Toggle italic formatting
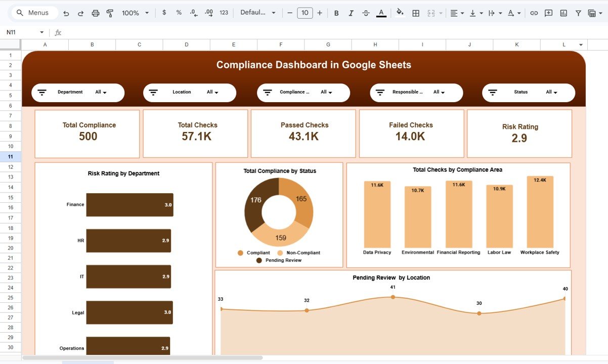This screenshot has height=364, width=608. click(351, 13)
